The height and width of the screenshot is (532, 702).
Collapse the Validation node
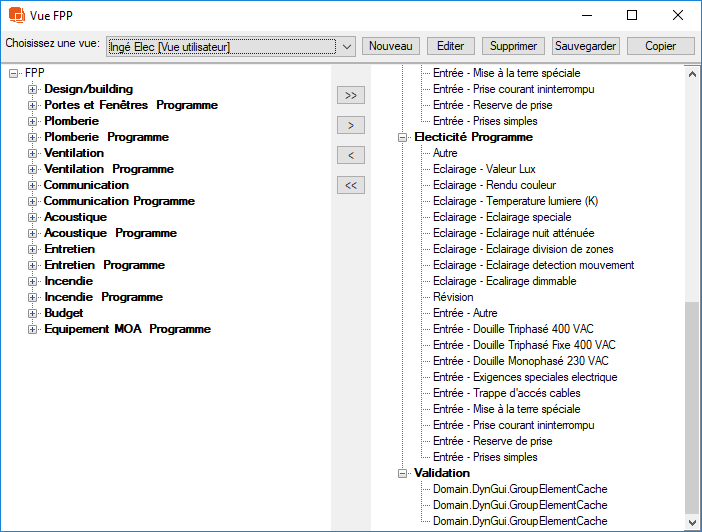click(x=403, y=473)
